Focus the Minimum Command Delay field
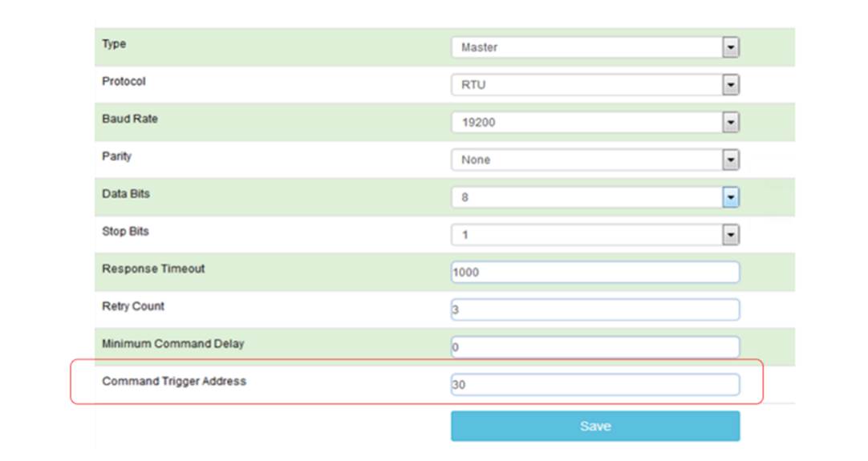This screenshot has width=868, height=461. coord(595,347)
